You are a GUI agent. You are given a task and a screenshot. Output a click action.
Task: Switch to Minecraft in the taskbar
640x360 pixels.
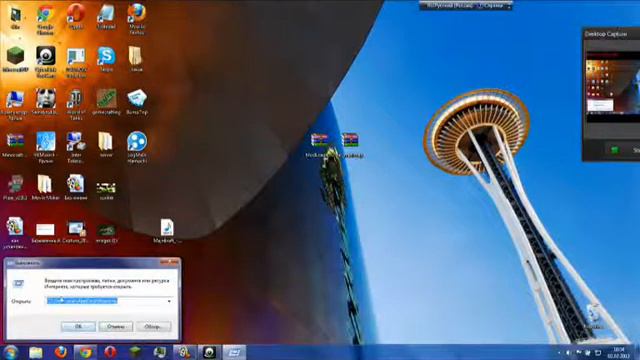pos(135,352)
